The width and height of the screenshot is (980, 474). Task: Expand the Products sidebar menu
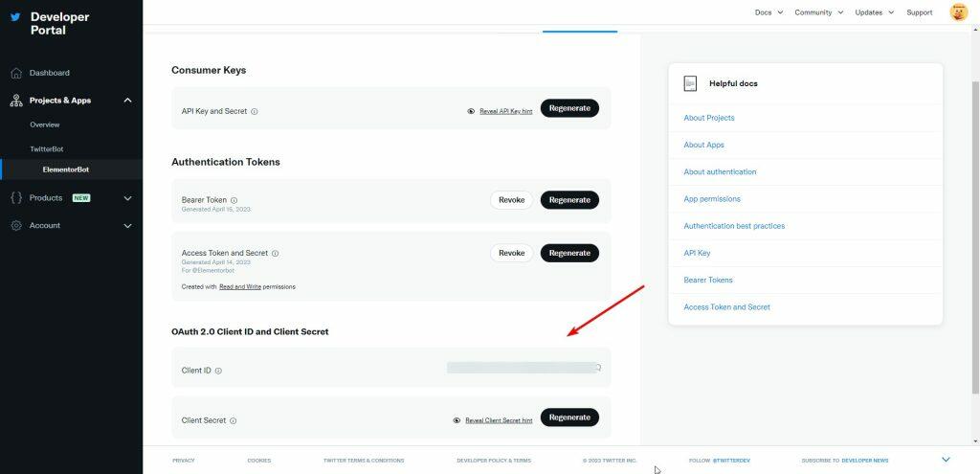coord(127,198)
